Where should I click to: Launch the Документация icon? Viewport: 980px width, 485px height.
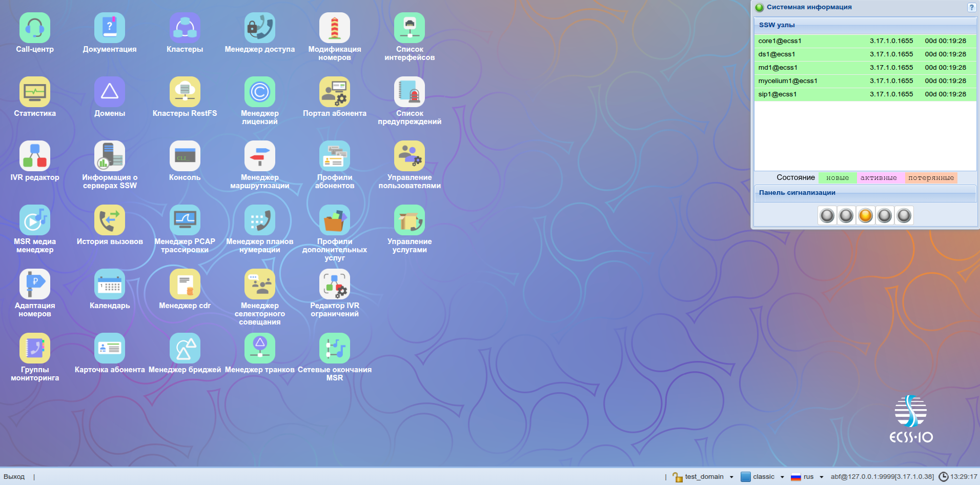(x=110, y=28)
